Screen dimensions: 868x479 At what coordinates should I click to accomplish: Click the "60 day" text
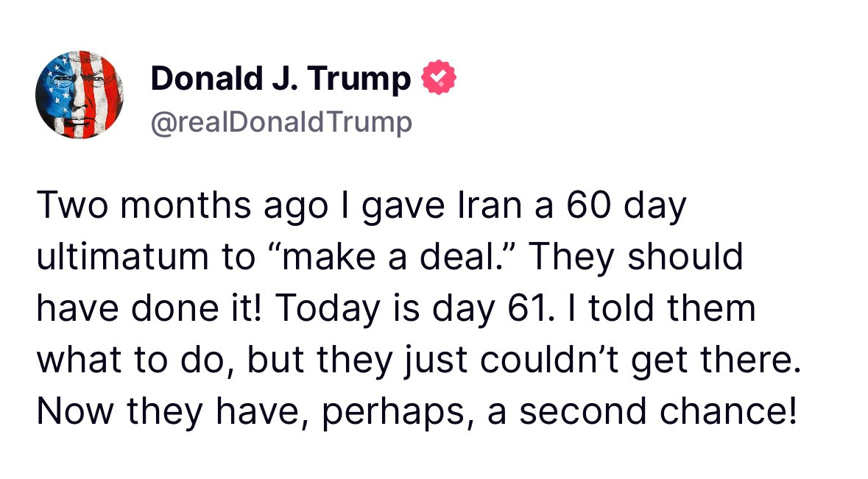coord(626,207)
